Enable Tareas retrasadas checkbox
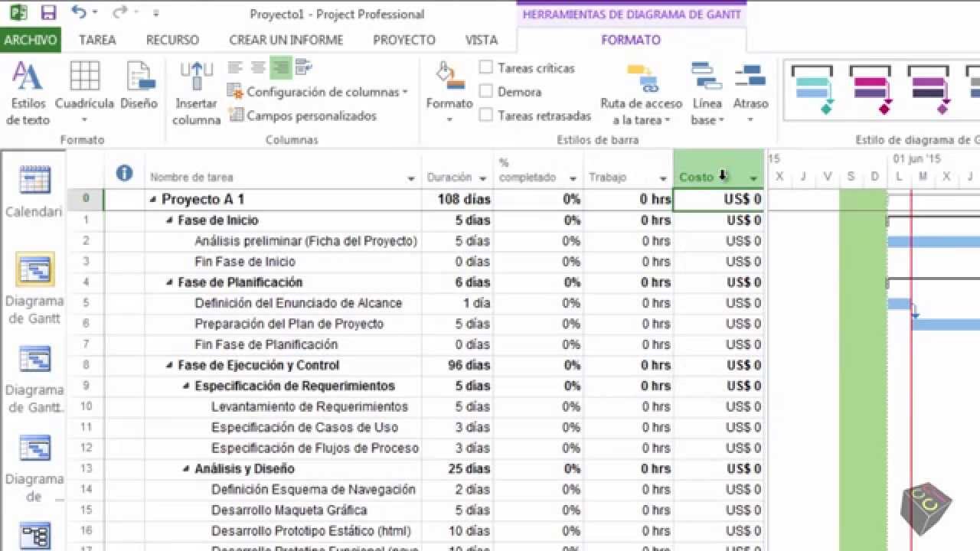 tap(485, 115)
